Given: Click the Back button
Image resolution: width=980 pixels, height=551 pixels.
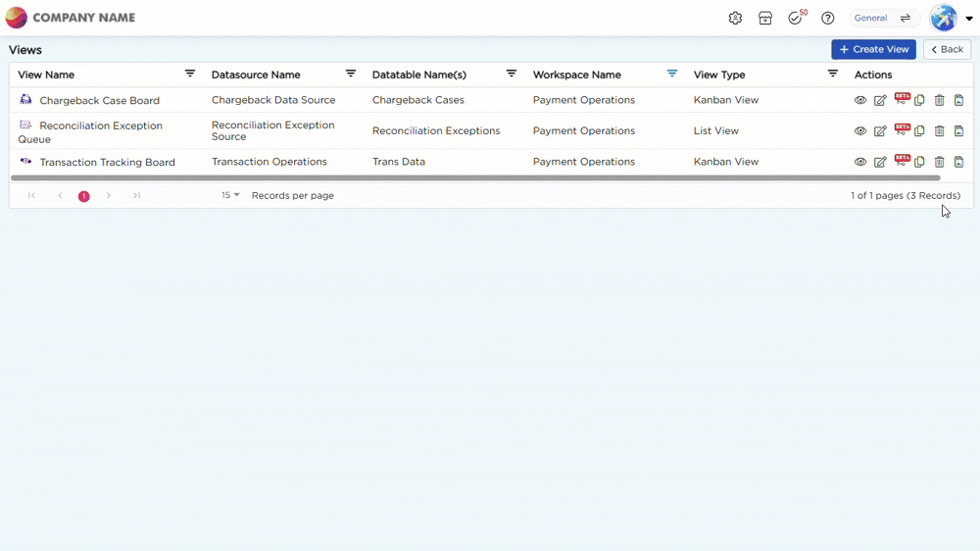Looking at the screenshot, I should [947, 49].
